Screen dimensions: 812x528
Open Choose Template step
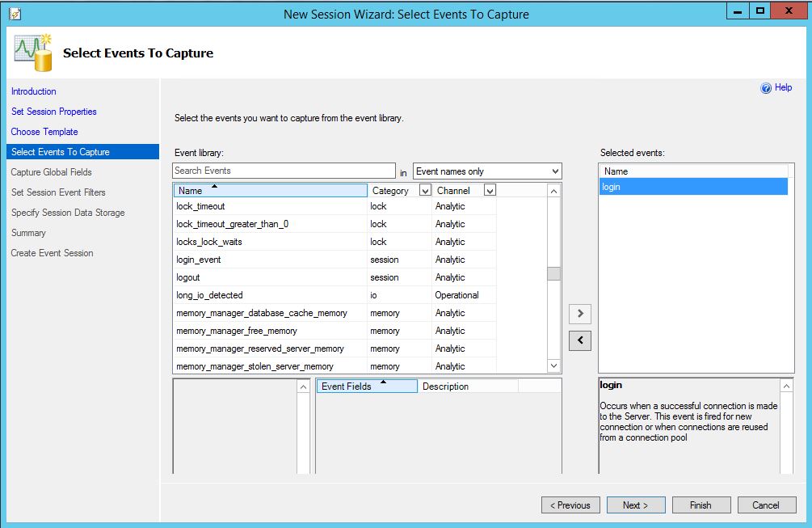point(44,132)
